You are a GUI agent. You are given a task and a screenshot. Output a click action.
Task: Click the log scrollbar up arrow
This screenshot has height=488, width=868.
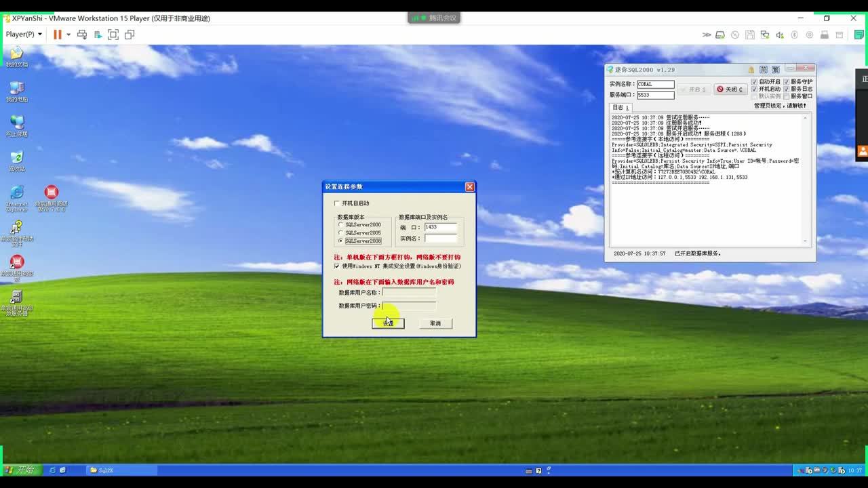[x=806, y=118]
